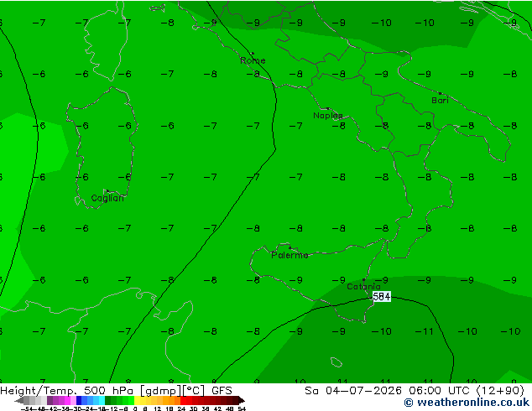Click the yellow swatch in the legend
Viewport: 532px width, 411px height.
click(x=137, y=400)
